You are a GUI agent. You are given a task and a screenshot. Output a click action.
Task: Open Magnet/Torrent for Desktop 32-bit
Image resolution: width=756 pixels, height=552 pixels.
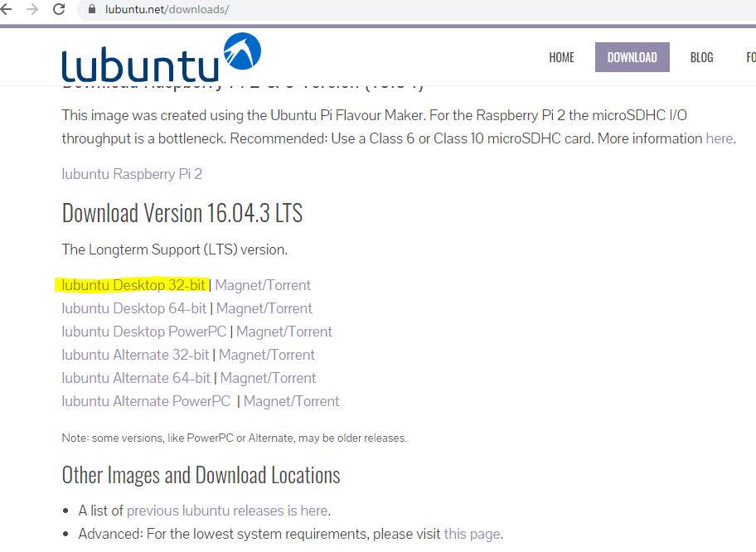pyautogui.click(x=263, y=285)
